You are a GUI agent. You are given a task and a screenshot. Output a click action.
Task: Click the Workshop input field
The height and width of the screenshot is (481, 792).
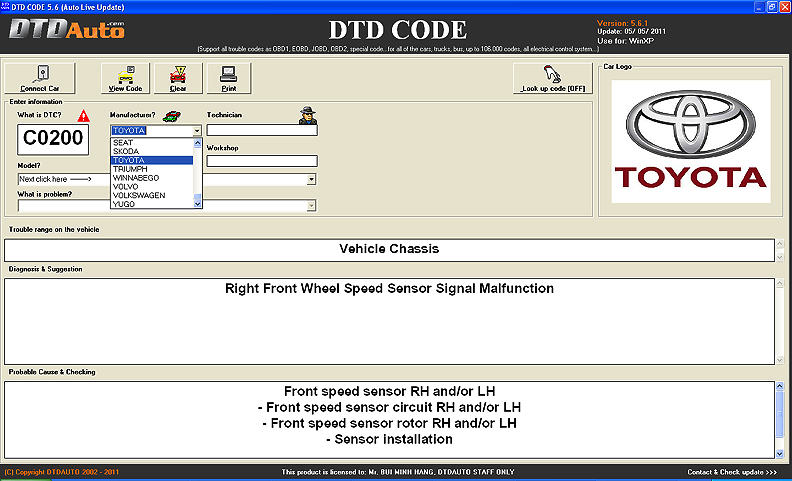point(262,161)
